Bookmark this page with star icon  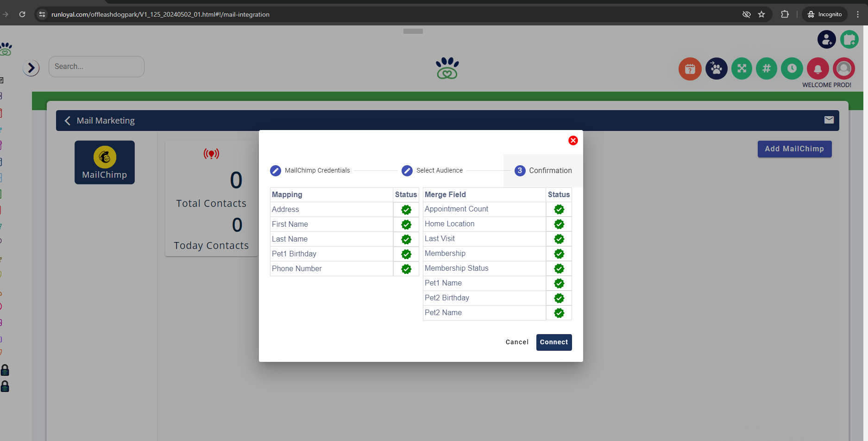761,14
